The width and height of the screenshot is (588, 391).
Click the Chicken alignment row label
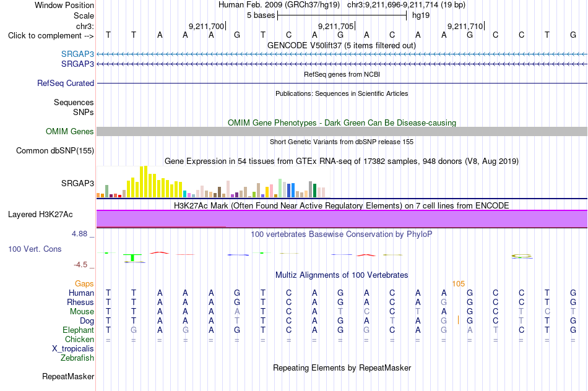point(79,339)
